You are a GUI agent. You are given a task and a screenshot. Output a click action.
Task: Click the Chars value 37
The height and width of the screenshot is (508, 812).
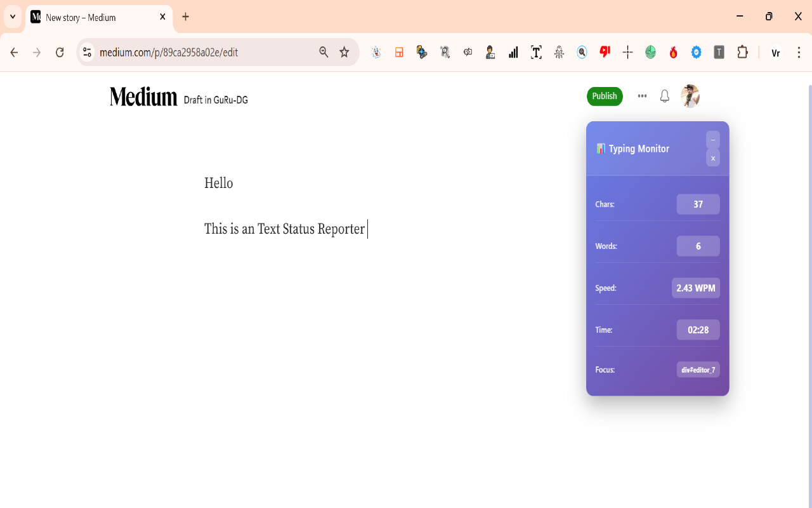pyautogui.click(x=698, y=204)
